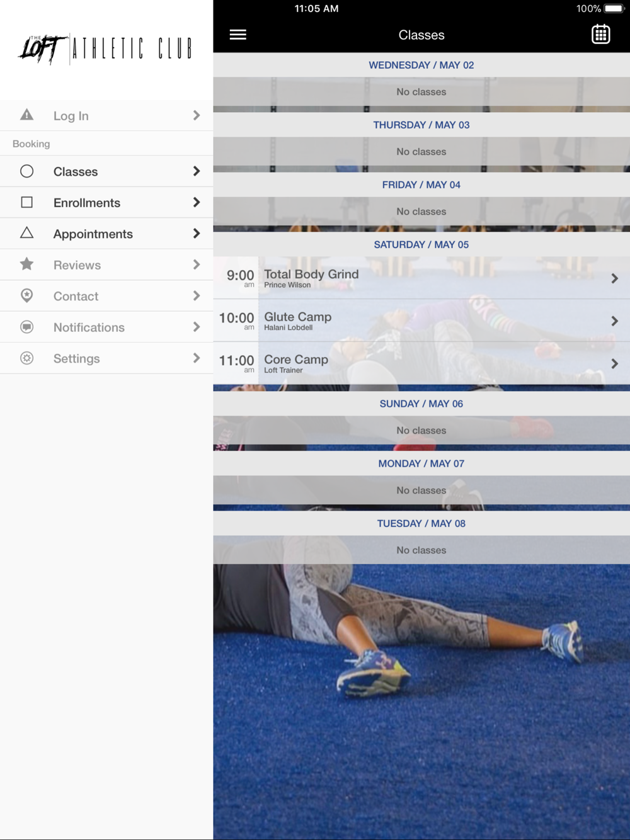
Task: Open the hamburger menu icon
Action: (x=238, y=35)
